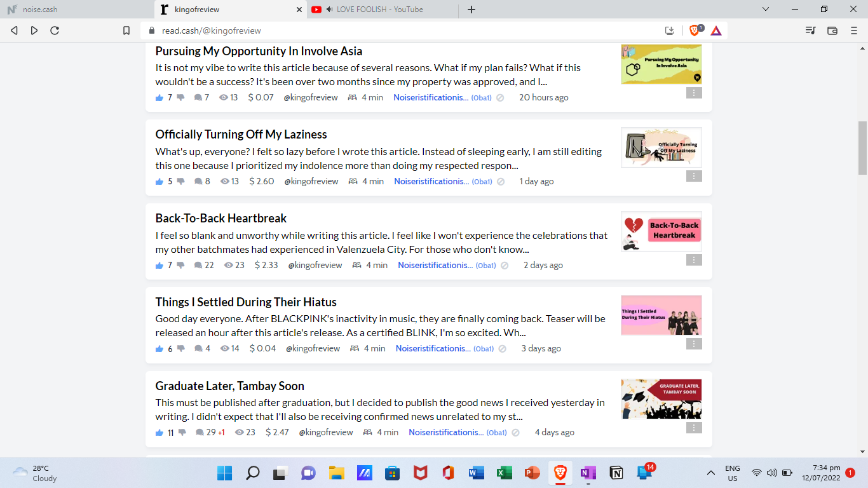
Task: Open 'Things I Settled During Their Hiatus' title
Action: (246, 302)
